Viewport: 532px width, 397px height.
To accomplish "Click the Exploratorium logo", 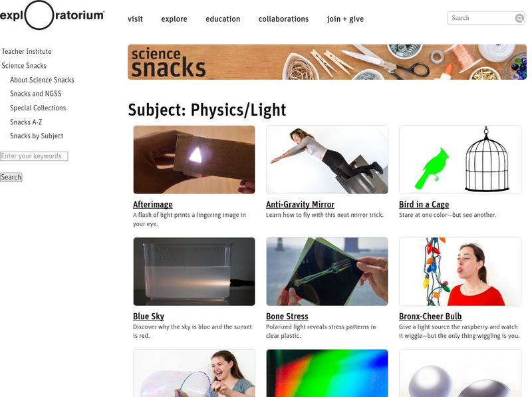I will click(53, 15).
